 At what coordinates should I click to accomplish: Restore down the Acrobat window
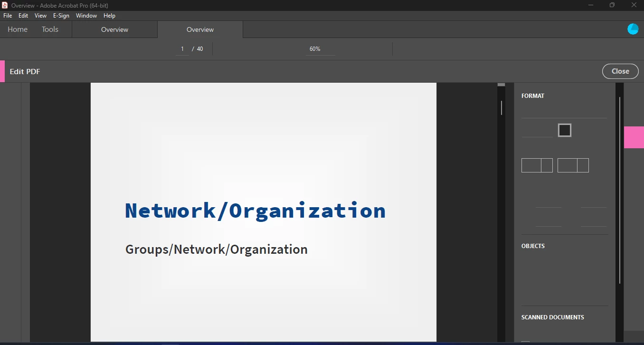point(612,5)
